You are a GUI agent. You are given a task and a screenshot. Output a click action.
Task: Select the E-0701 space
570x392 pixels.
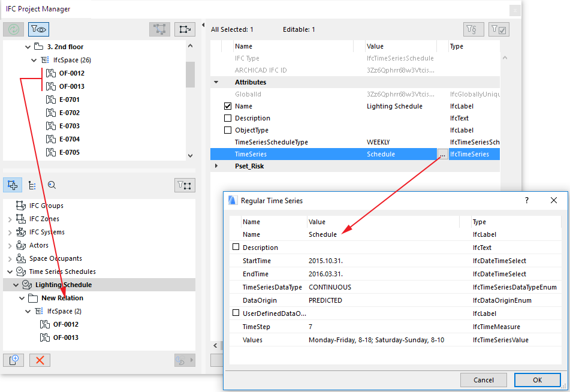pos(69,99)
